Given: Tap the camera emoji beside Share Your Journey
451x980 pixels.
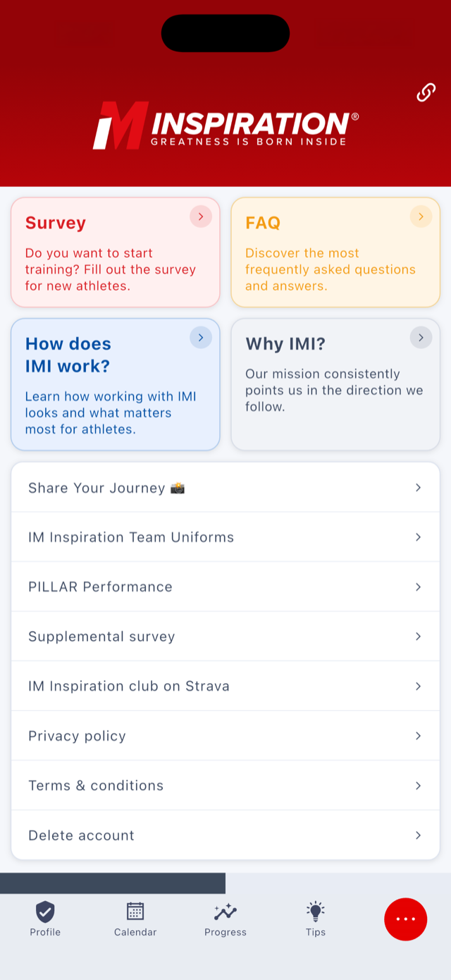Looking at the screenshot, I should click(x=178, y=488).
